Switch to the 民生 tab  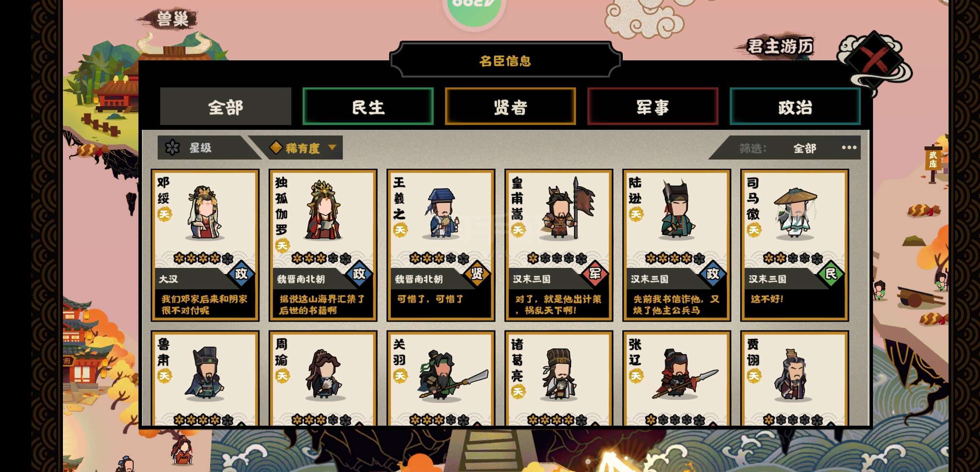368,106
